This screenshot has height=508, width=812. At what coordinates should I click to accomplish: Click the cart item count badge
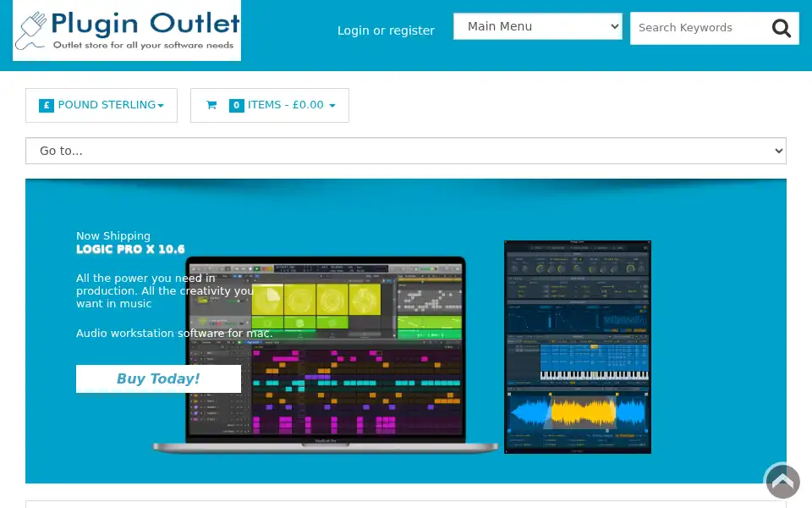(x=237, y=106)
